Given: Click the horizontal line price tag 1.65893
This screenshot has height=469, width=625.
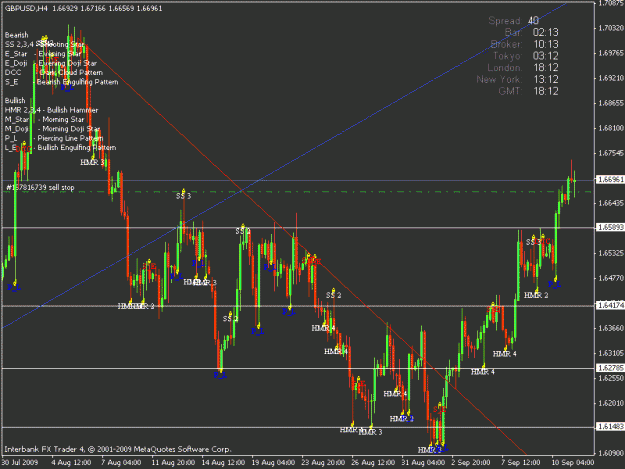Looking at the screenshot, I should click(610, 227).
